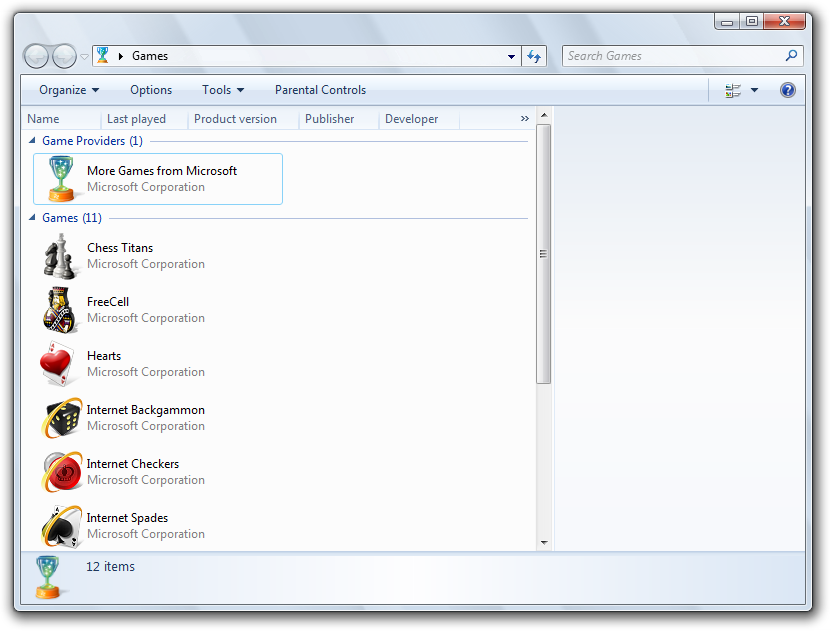Image resolution: width=832 pixels, height=632 pixels.
Task: Select the Hearts game icon
Action: pos(57,364)
